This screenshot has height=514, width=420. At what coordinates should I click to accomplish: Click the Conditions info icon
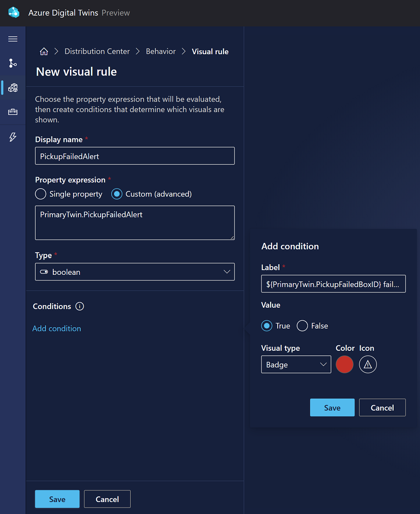tap(80, 306)
